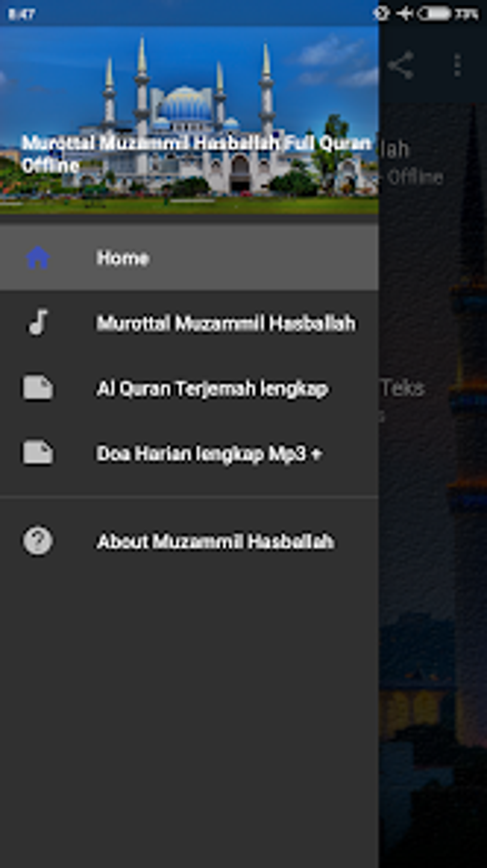Tap the mosque's blue dome in header
This screenshot has width=487, height=868.
point(185,104)
